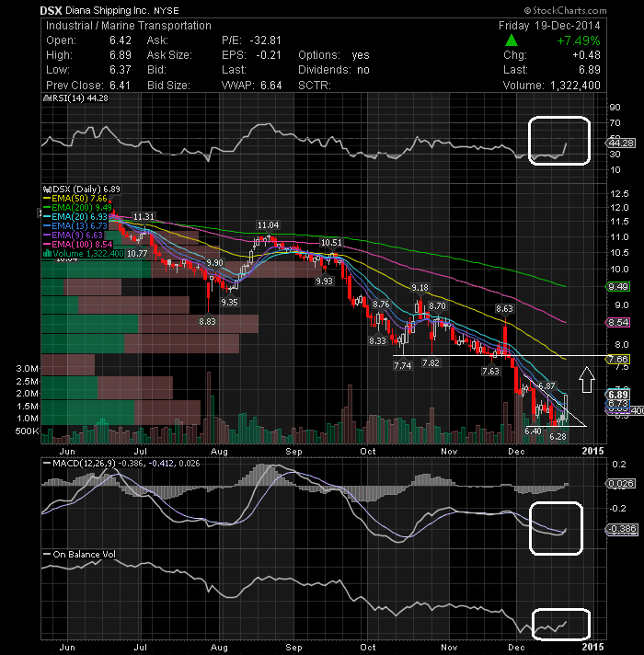Click the 8.33 low price label
This screenshot has height=655, width=644.
pyautogui.click(x=377, y=341)
